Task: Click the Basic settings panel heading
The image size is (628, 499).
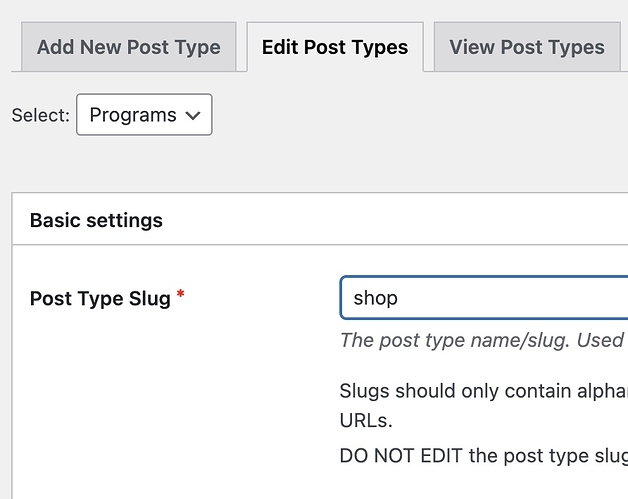Action: (96, 220)
